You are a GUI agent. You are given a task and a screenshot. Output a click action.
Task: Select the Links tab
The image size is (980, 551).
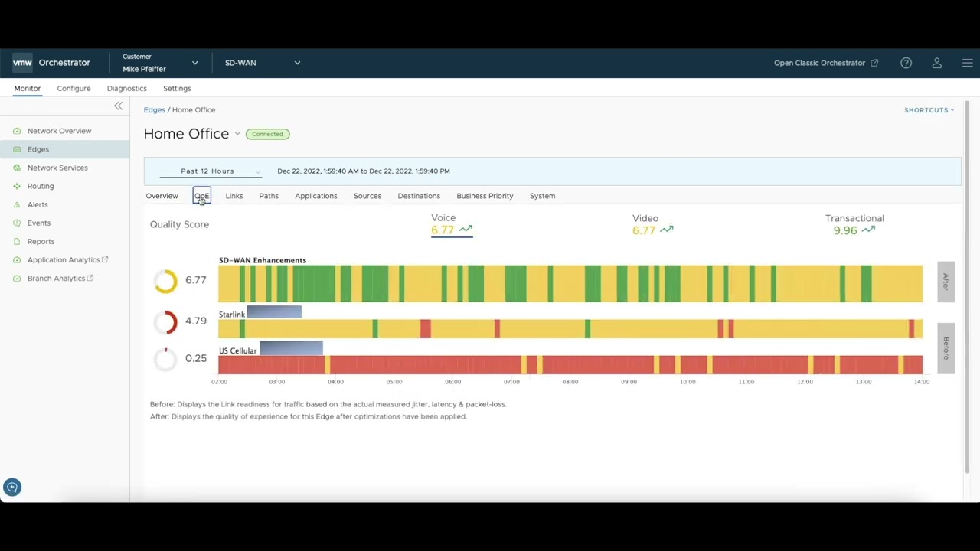pos(234,196)
